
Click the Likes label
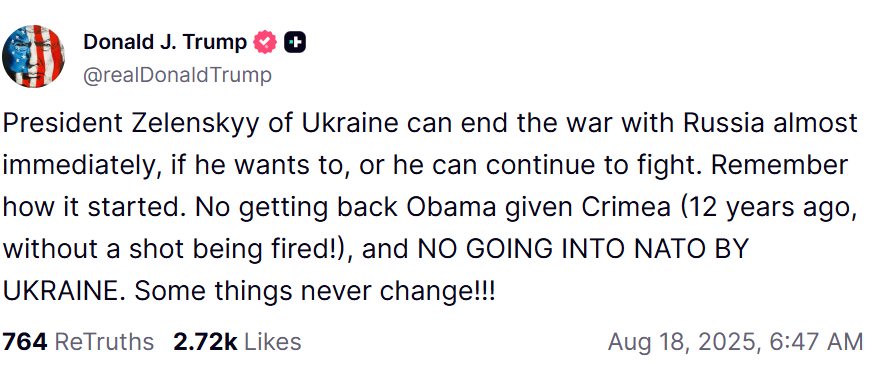pos(272,342)
